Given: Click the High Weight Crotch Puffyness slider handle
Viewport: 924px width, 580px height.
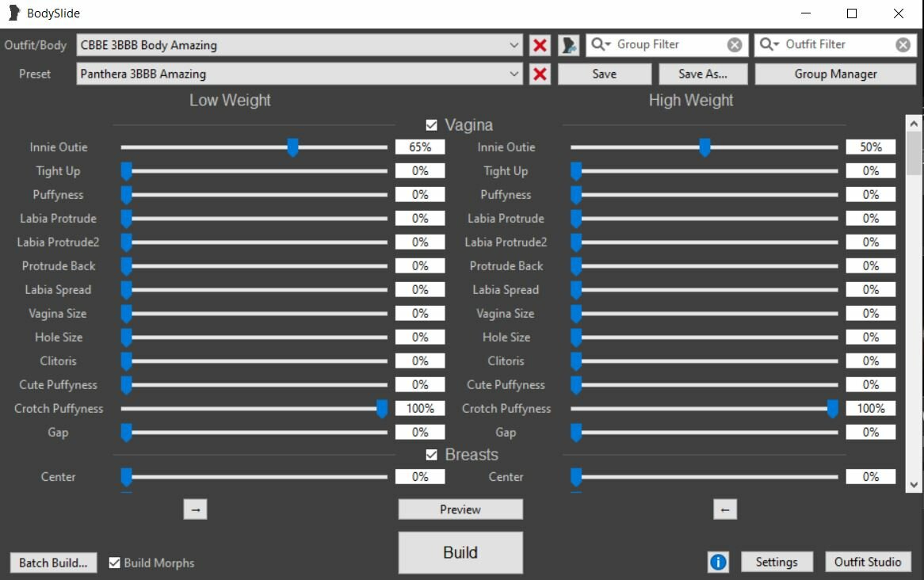Looking at the screenshot, I should click(832, 409).
